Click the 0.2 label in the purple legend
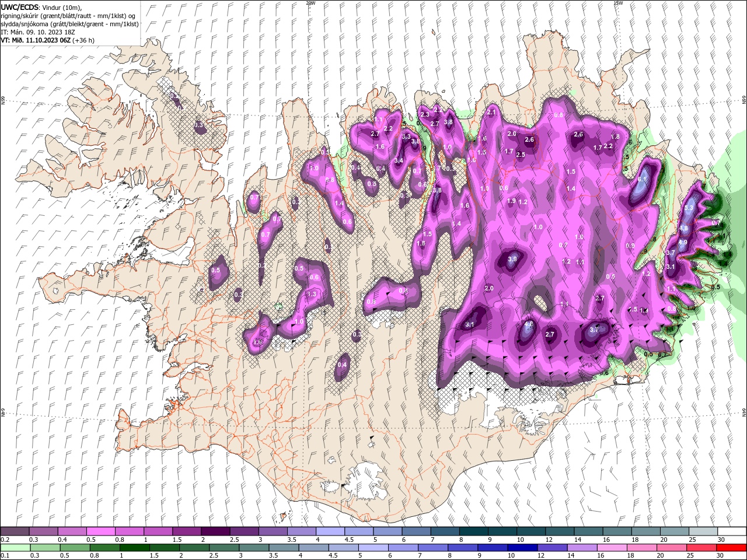 pyautogui.click(x=5, y=540)
